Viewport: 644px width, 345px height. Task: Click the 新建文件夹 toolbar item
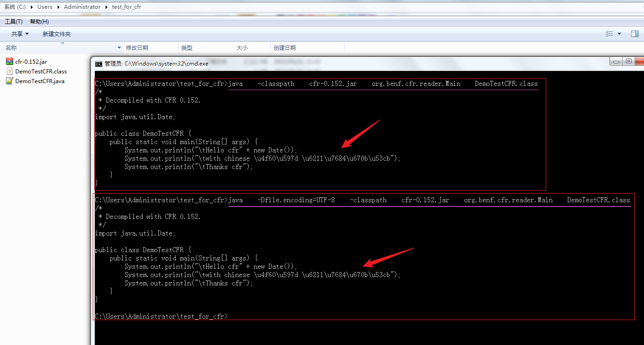pyautogui.click(x=56, y=34)
